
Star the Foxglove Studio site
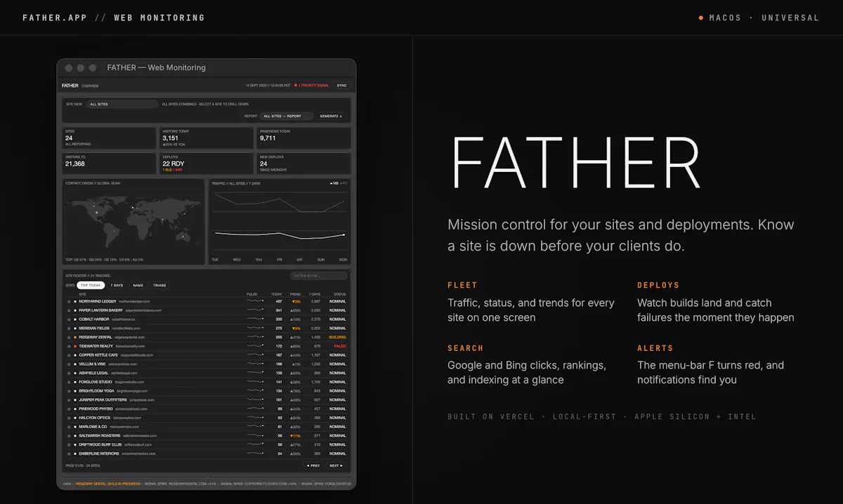[69, 382]
